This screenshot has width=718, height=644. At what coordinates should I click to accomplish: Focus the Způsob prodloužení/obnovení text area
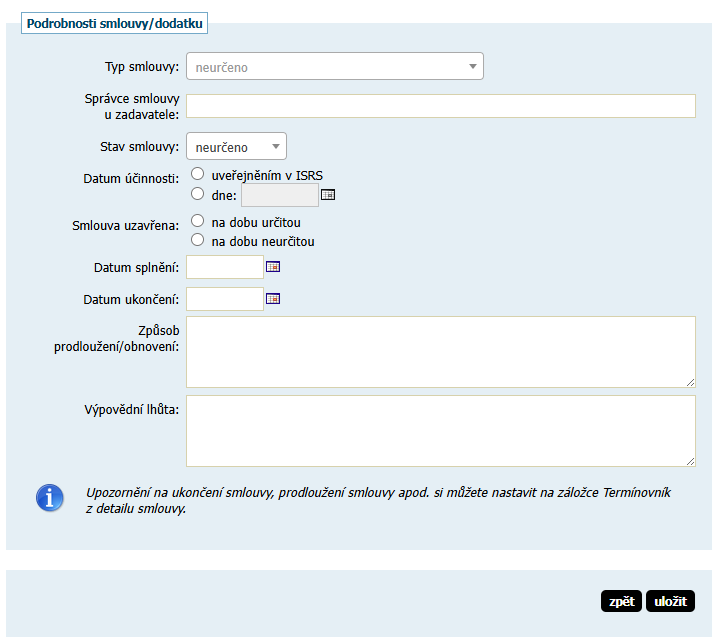click(x=440, y=351)
